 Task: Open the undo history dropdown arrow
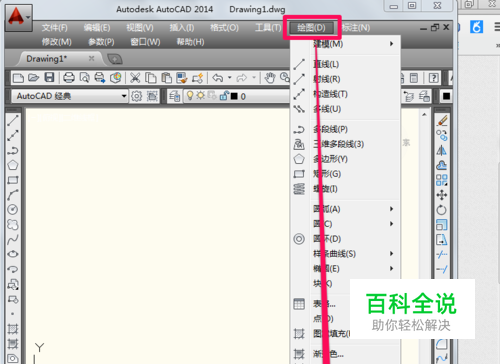(230, 78)
